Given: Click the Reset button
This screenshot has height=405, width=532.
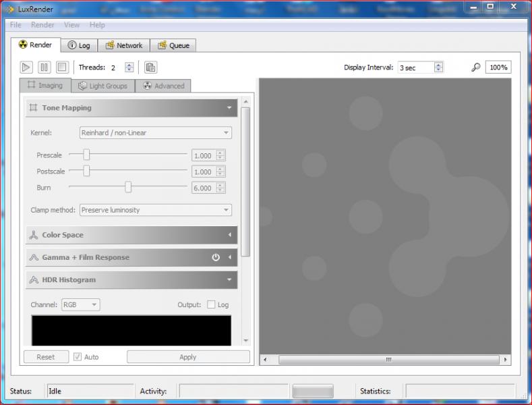Looking at the screenshot, I should tap(46, 357).
